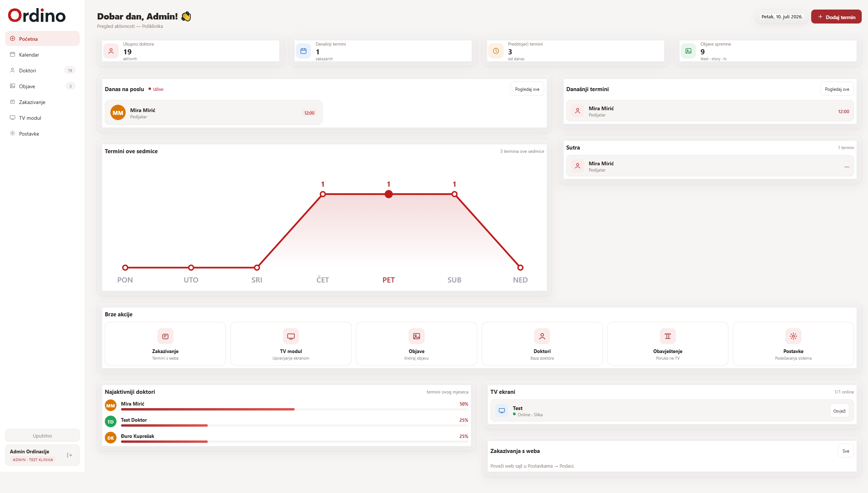Click the Postavke quick action icon
The width and height of the screenshot is (868, 493).
[793, 336]
